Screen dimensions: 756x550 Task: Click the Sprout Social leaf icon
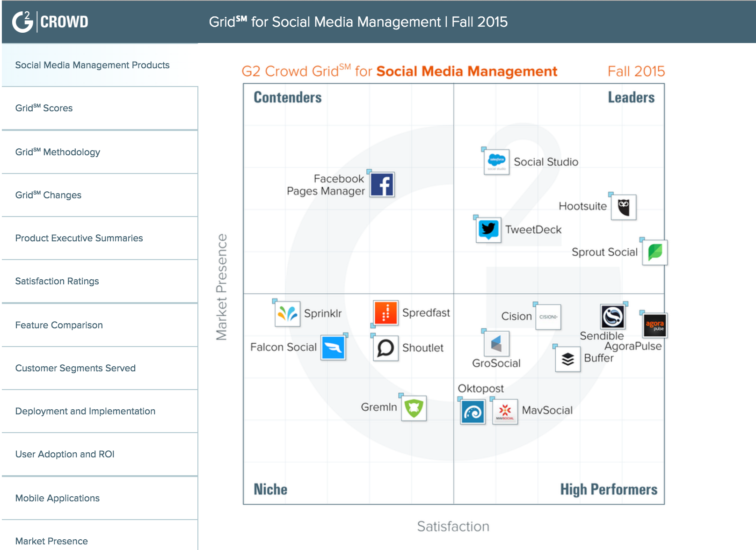tap(655, 252)
